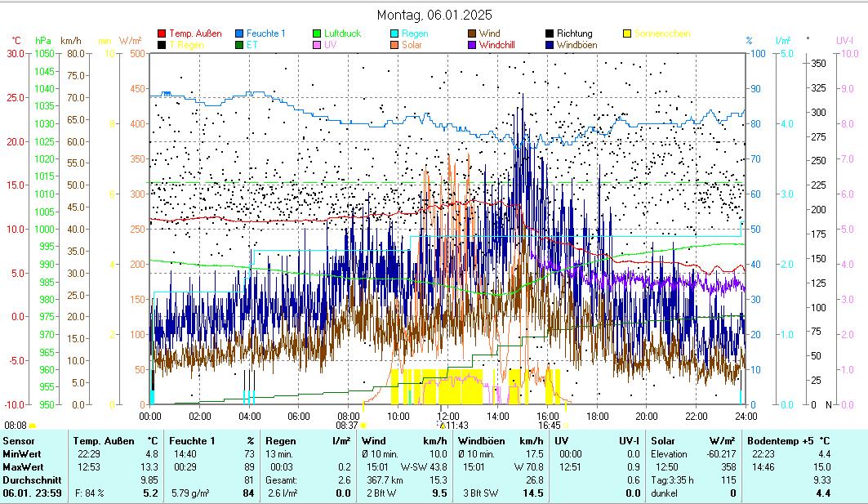Click the yellow Sonnenschein legend swatch
Screen dimensions: 868x504
click(x=627, y=33)
